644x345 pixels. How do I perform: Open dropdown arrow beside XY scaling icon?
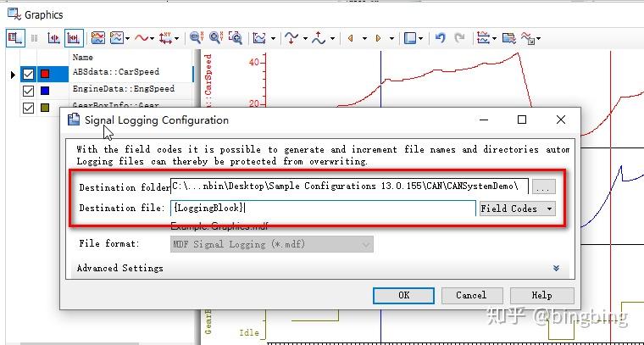pos(176,39)
